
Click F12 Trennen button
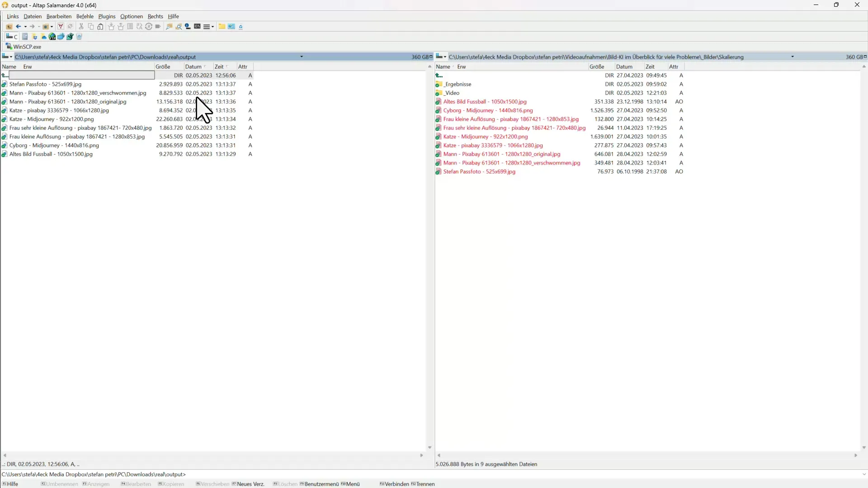pyautogui.click(x=423, y=484)
